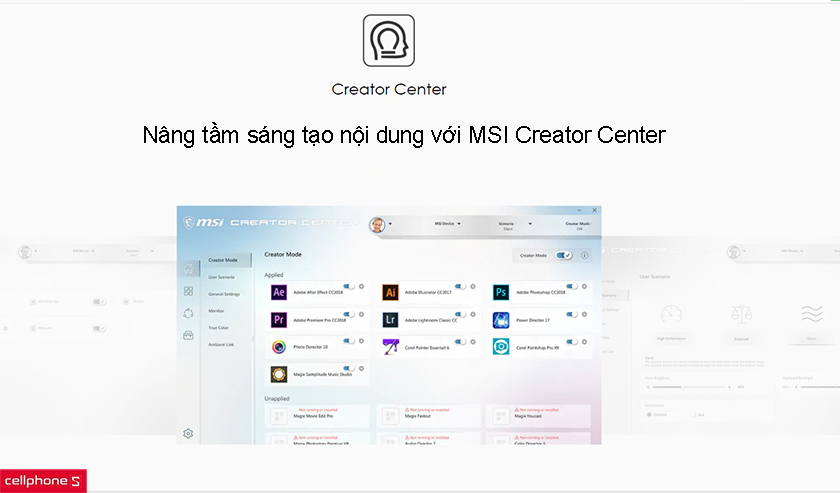
Task: Open the Premiere Pro gear settings
Action: coord(362,314)
